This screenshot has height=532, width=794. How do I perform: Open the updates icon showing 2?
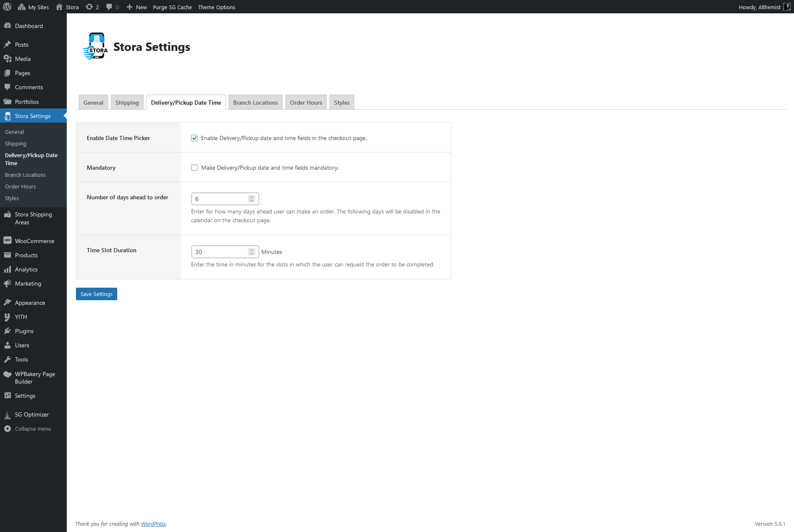(89, 7)
